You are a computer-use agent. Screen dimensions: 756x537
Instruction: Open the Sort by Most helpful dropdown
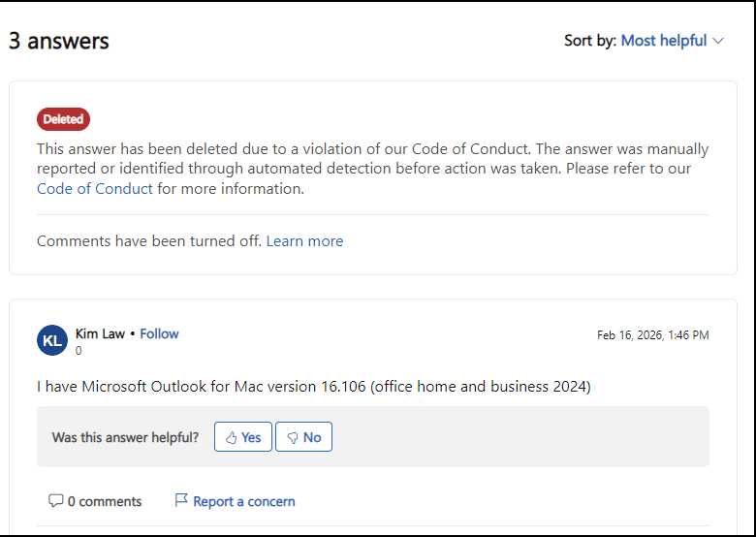pyautogui.click(x=672, y=41)
